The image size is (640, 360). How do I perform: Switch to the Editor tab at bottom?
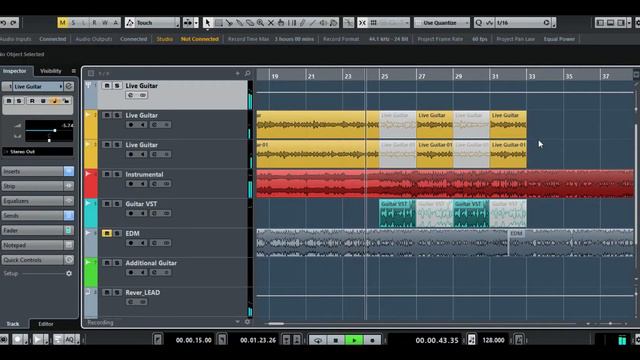[46, 324]
